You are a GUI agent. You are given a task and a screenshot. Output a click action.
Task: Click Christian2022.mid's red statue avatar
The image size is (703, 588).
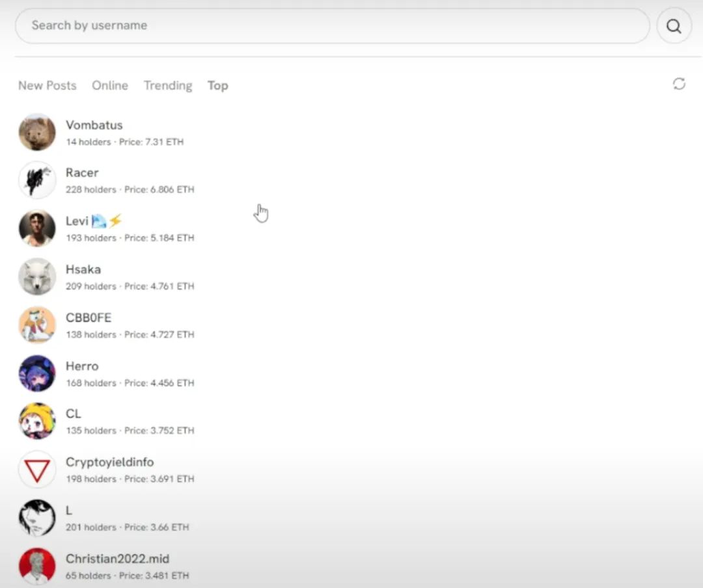(37, 565)
